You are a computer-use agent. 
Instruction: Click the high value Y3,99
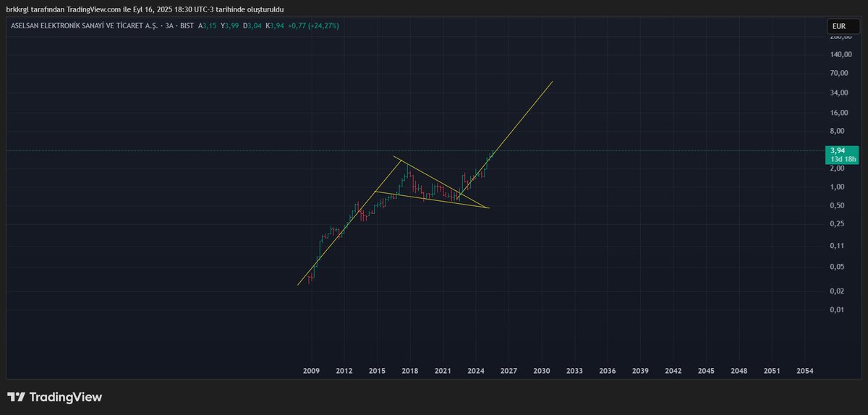pyautogui.click(x=231, y=25)
